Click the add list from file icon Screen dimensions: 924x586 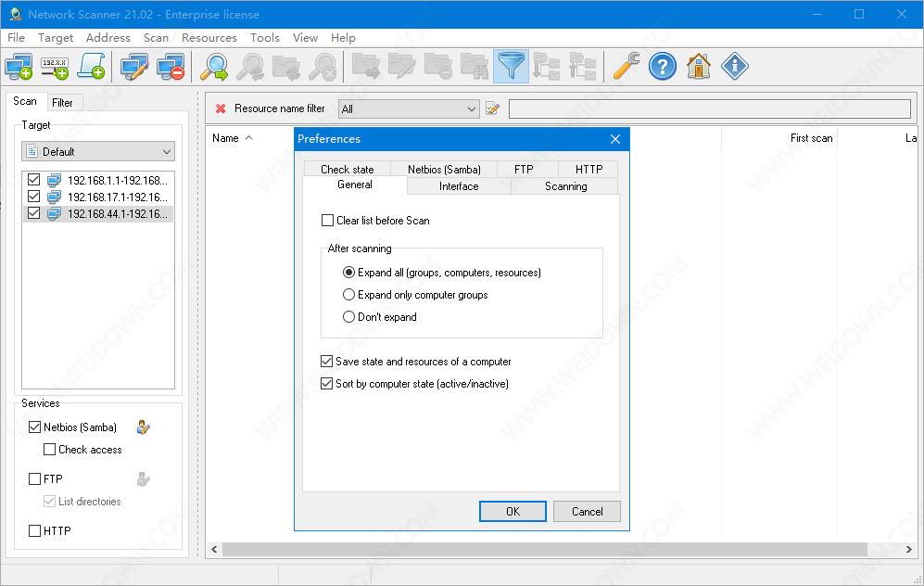(92, 67)
